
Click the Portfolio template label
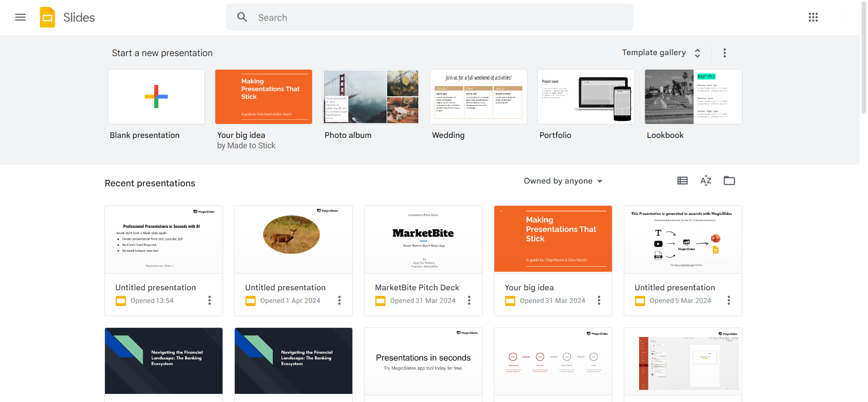coord(555,135)
